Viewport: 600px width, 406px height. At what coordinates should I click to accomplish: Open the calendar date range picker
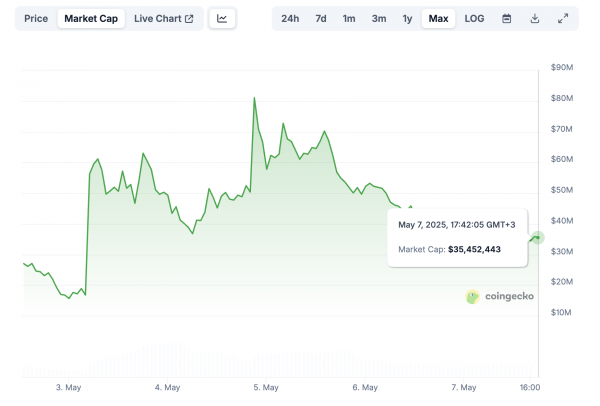pos(506,18)
